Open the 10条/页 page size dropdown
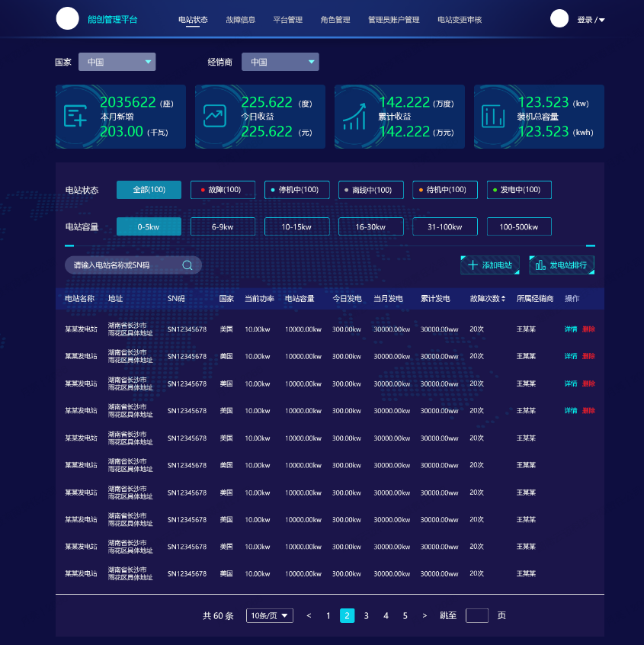Image resolution: width=644 pixels, height=645 pixels. 269,615
